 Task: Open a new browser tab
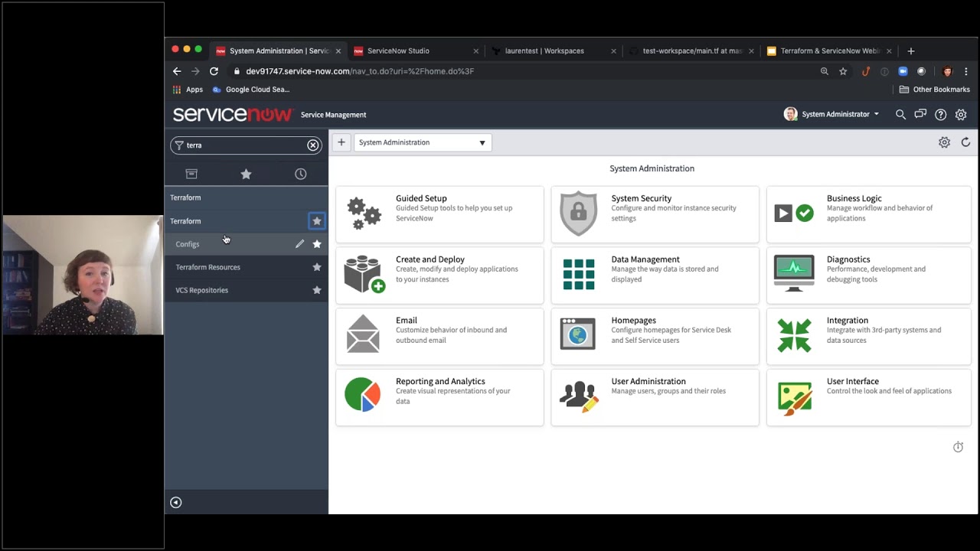tap(911, 51)
